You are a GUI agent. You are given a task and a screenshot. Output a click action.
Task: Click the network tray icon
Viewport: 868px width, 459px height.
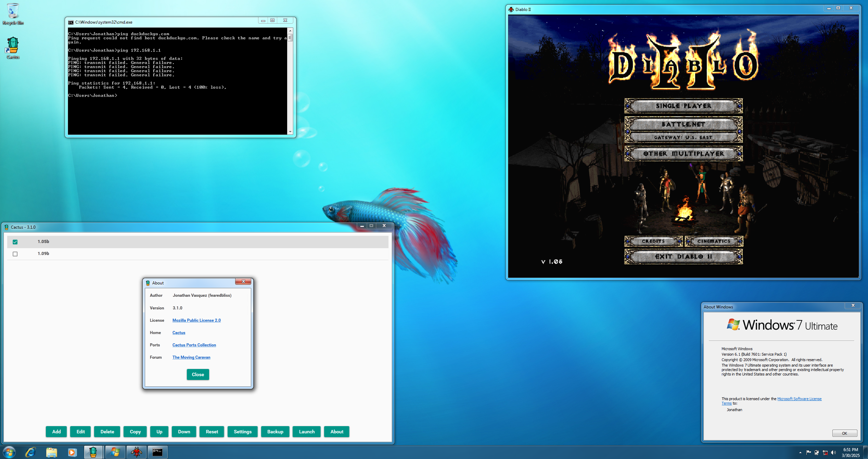(825, 452)
